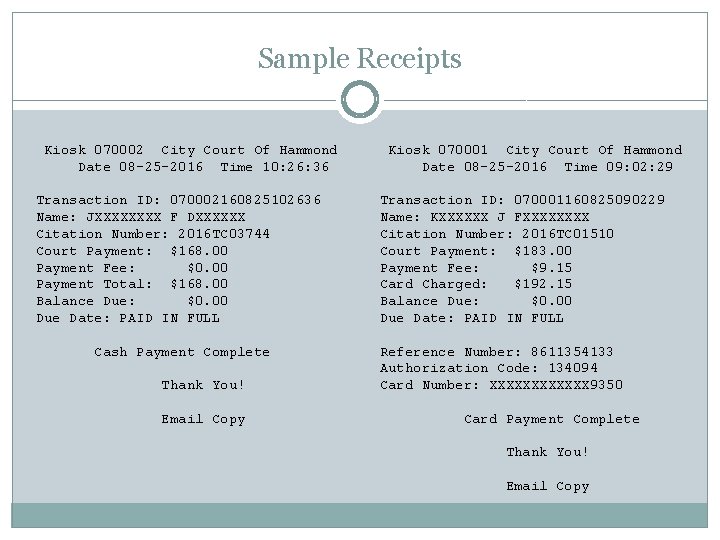720x540 pixels.
Task: Click Transaction ID 070001160825090229
Action: pos(523,200)
